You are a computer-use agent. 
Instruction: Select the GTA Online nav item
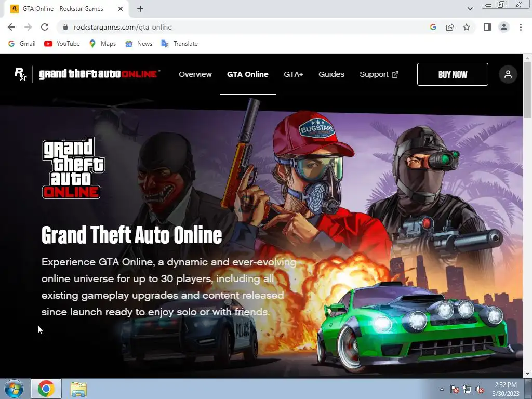[248, 74]
